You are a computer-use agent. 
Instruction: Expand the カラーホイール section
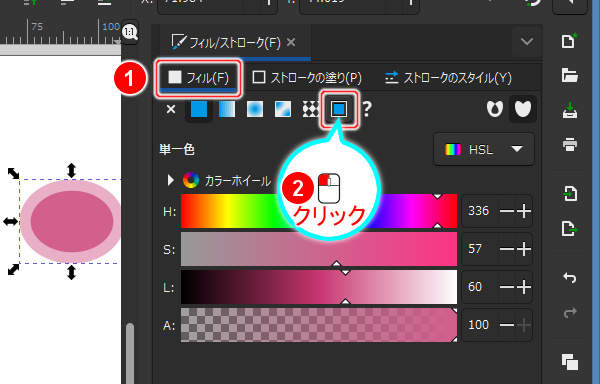[171, 180]
